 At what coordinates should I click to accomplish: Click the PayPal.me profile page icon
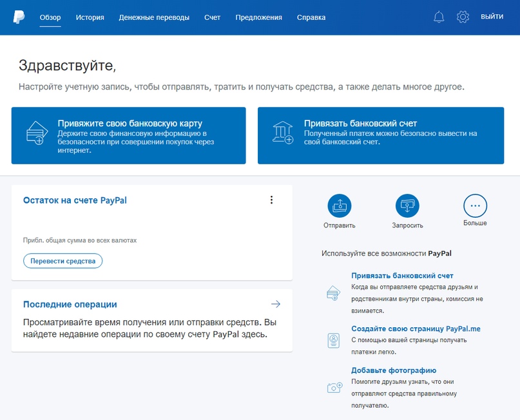(x=334, y=340)
